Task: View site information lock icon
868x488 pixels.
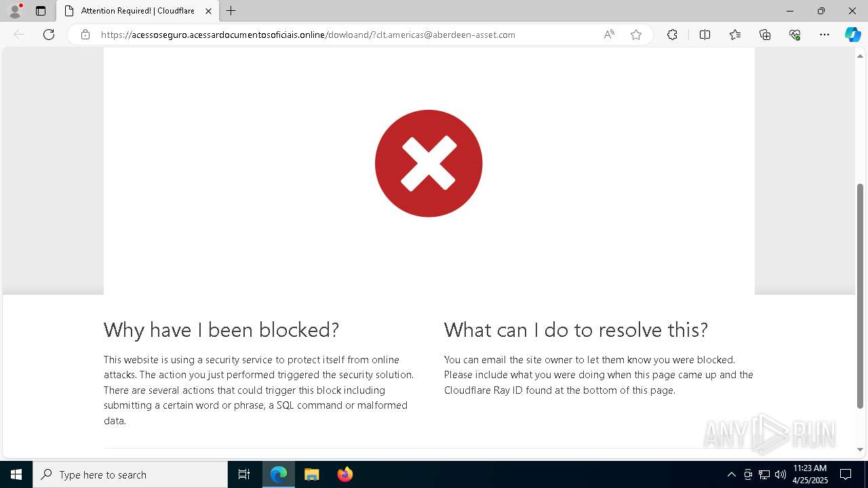Action: tap(85, 35)
